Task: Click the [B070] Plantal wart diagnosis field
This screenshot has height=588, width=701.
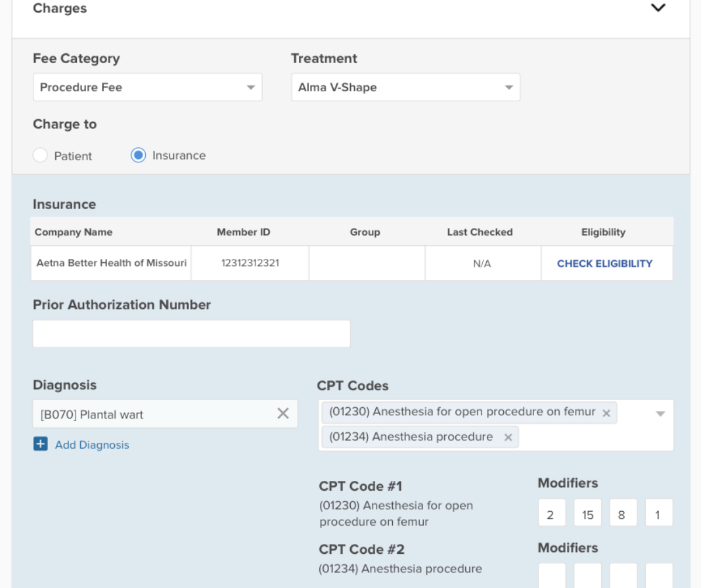Action: tap(165, 414)
